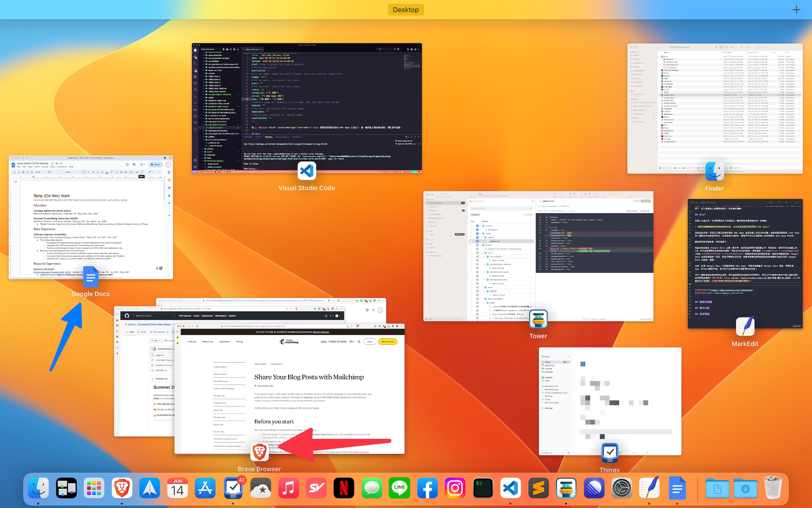The width and height of the screenshot is (812, 508).
Task: Collapse Google Docs toolbar with the up chevron
Action: pyautogui.click(x=159, y=173)
